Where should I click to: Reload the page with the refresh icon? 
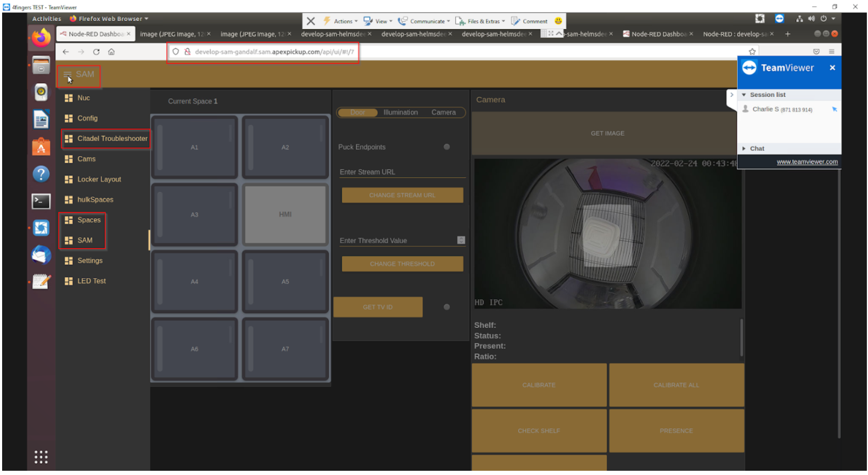96,52
